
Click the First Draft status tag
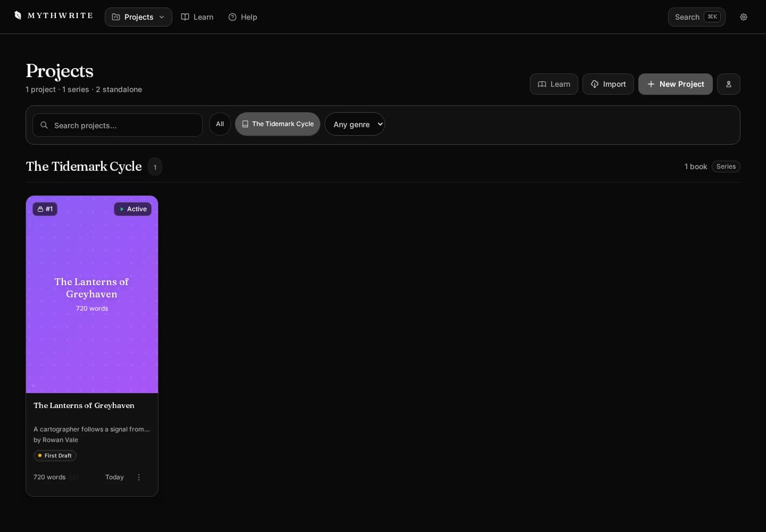55,456
